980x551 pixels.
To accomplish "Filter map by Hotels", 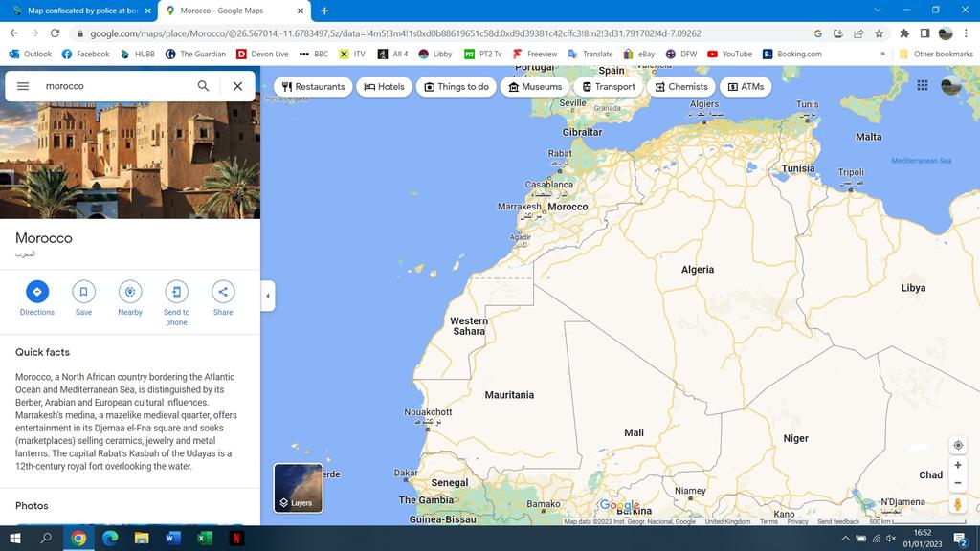I will click(385, 87).
